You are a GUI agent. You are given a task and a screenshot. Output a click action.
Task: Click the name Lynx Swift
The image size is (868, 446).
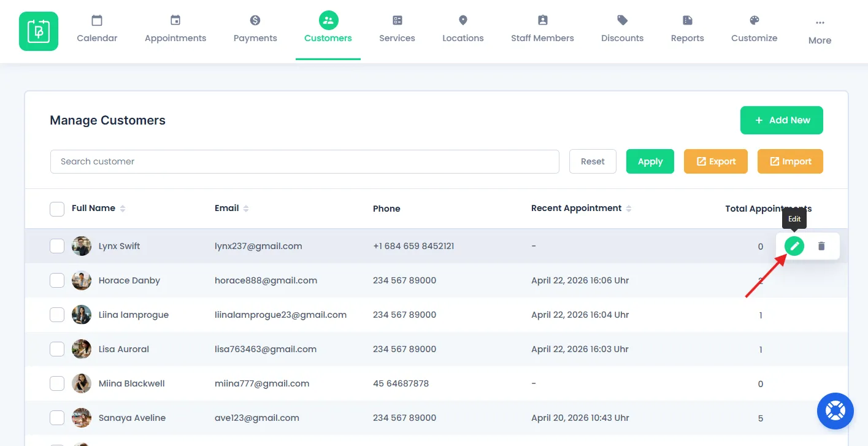click(x=120, y=246)
